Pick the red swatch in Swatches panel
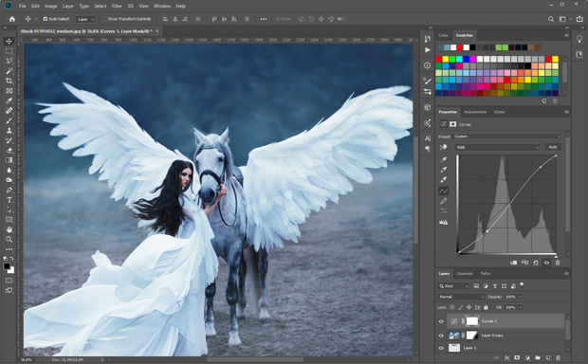 (439, 59)
